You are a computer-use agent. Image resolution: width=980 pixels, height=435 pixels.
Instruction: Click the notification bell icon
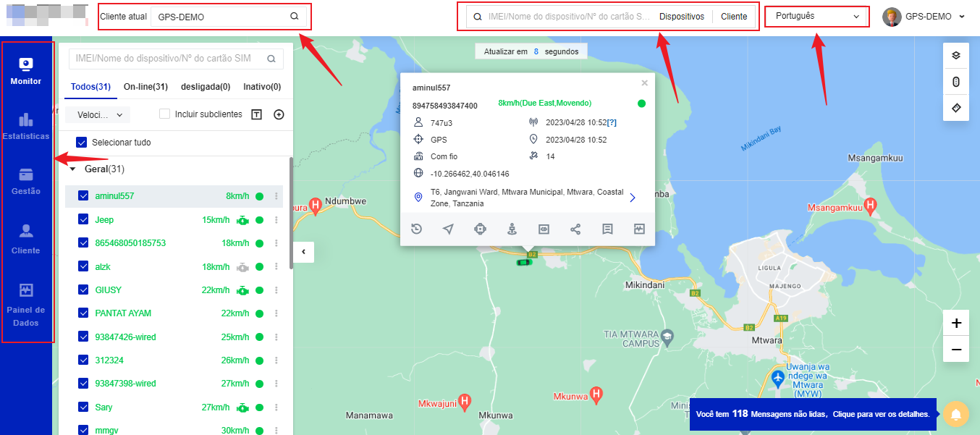pos(955,415)
